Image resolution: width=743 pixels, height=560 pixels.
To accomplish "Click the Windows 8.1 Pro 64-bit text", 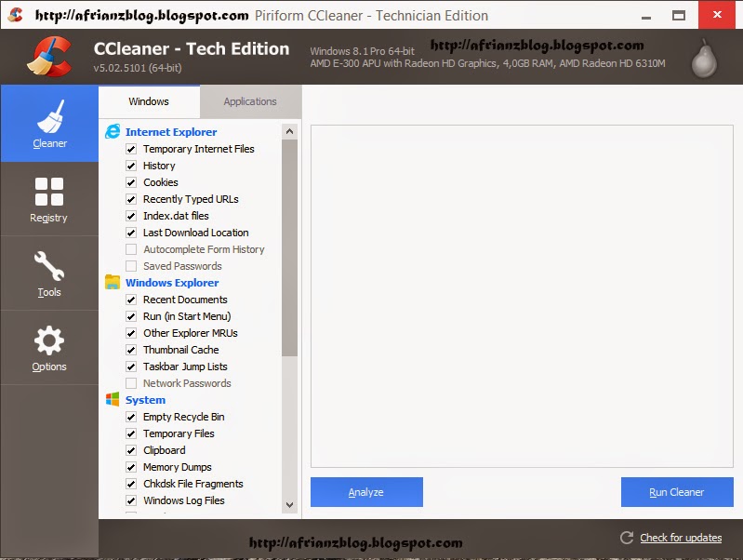I will click(x=362, y=51).
